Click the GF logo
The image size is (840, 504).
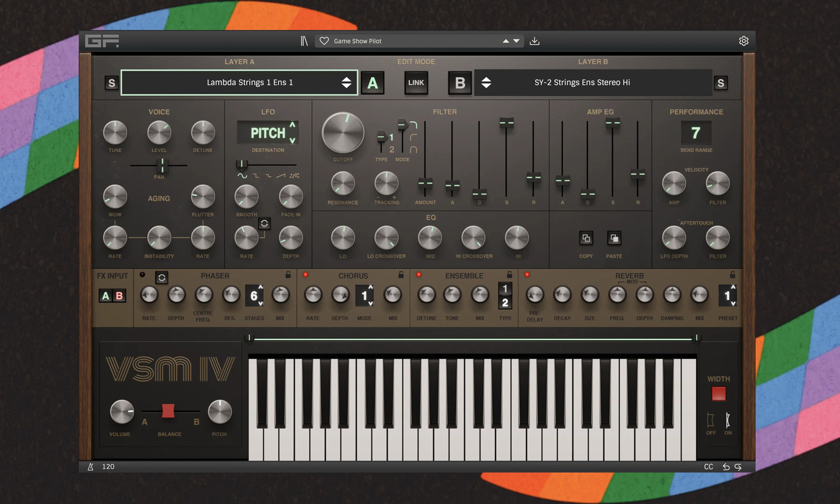pos(102,41)
